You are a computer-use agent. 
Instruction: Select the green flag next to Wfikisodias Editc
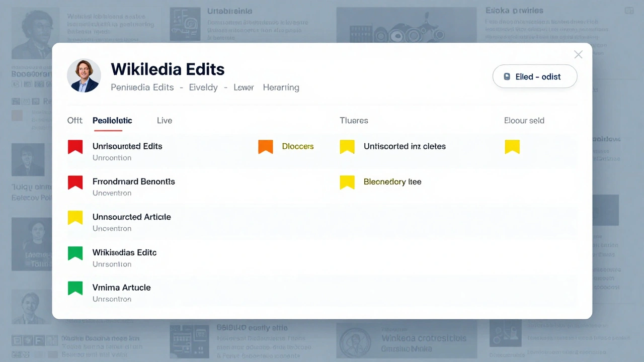coord(75,253)
